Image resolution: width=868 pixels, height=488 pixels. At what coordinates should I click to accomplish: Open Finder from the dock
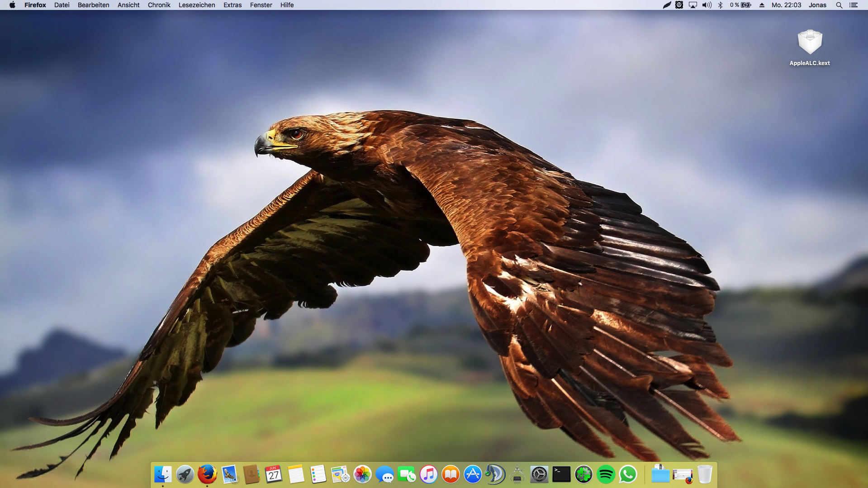(x=163, y=474)
